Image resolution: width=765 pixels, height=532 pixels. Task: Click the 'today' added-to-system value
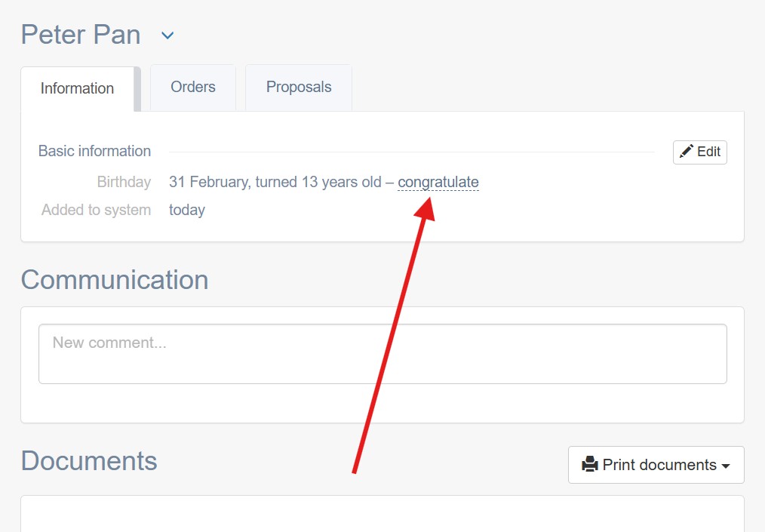click(x=187, y=210)
